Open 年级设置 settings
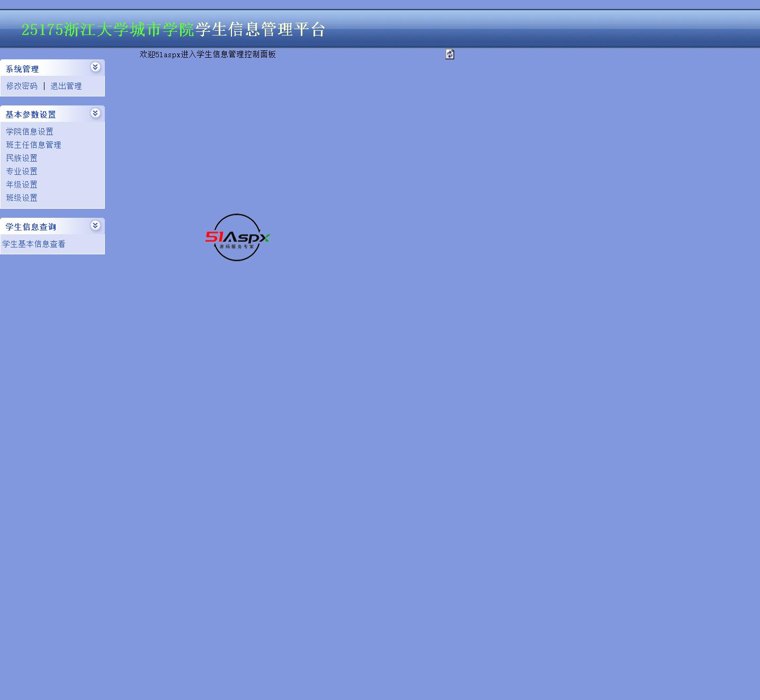 point(22,184)
